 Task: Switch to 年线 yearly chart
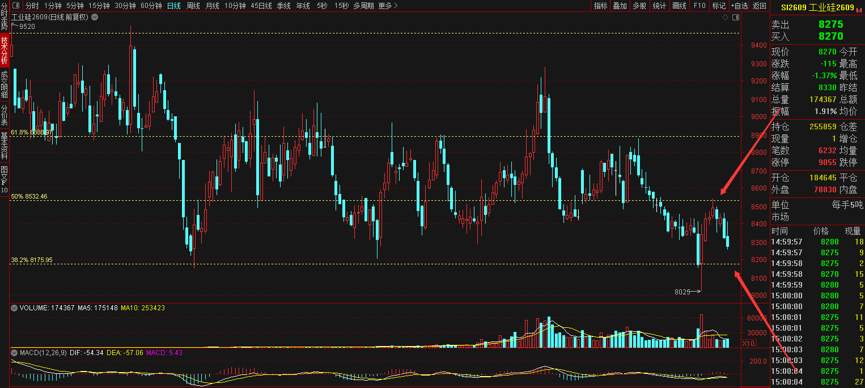tap(302, 6)
